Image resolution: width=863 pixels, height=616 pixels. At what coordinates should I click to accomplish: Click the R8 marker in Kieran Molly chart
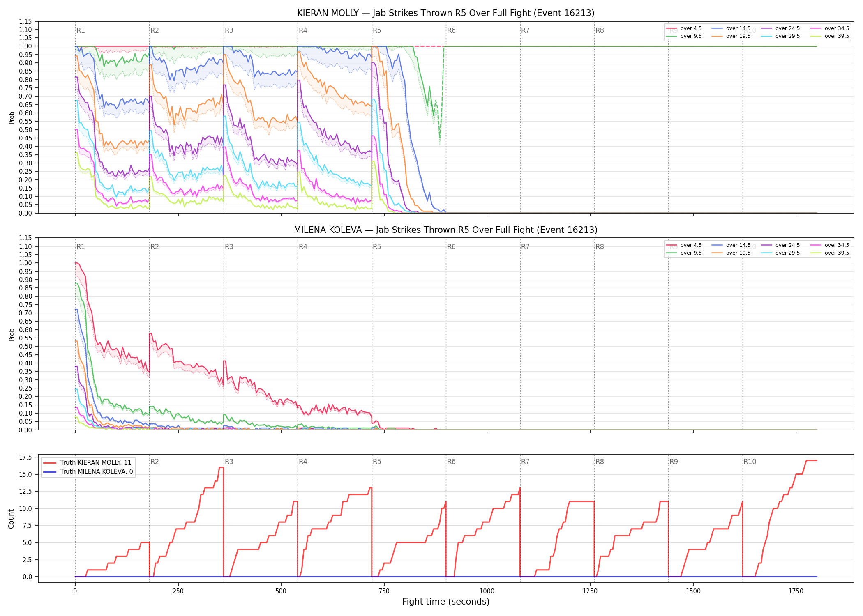pos(600,30)
